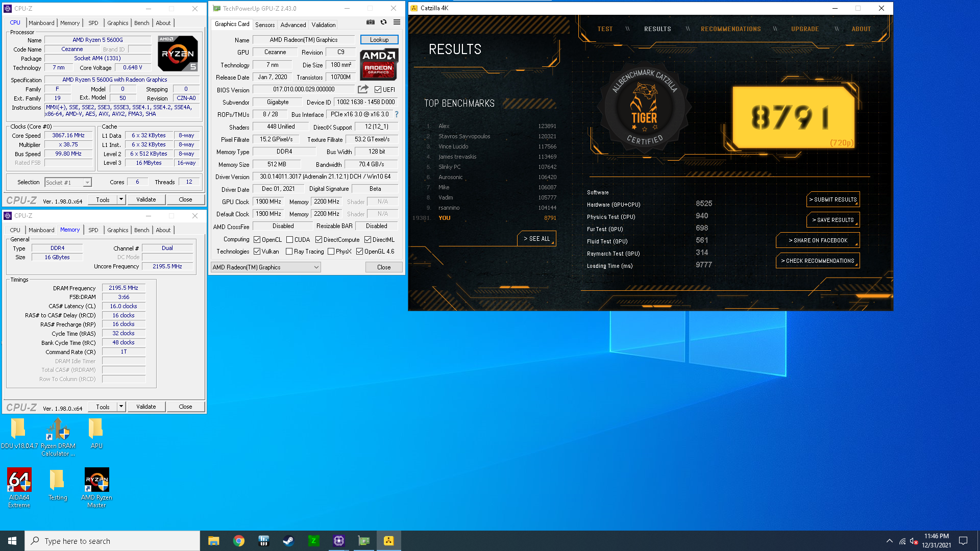Switch to GPU-Z in the taskbar

[363, 541]
